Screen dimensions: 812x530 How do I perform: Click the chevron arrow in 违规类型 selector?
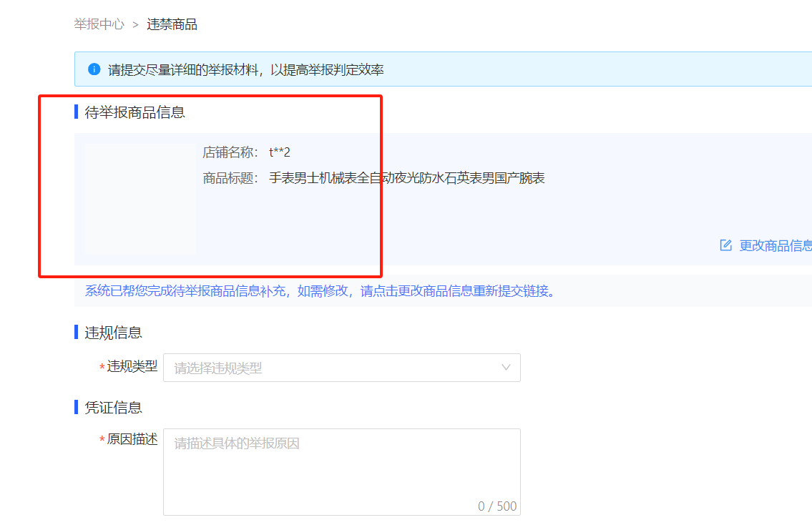pyautogui.click(x=506, y=368)
